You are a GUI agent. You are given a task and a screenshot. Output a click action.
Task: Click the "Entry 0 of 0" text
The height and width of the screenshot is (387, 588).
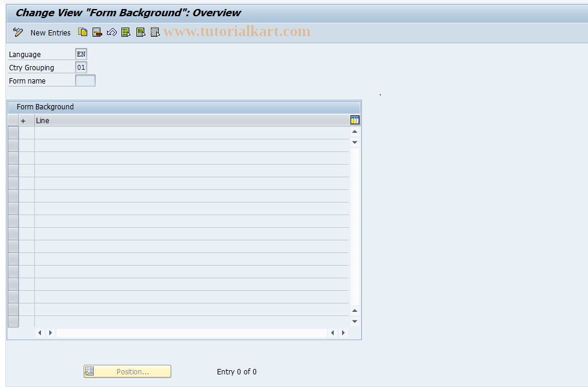click(237, 371)
